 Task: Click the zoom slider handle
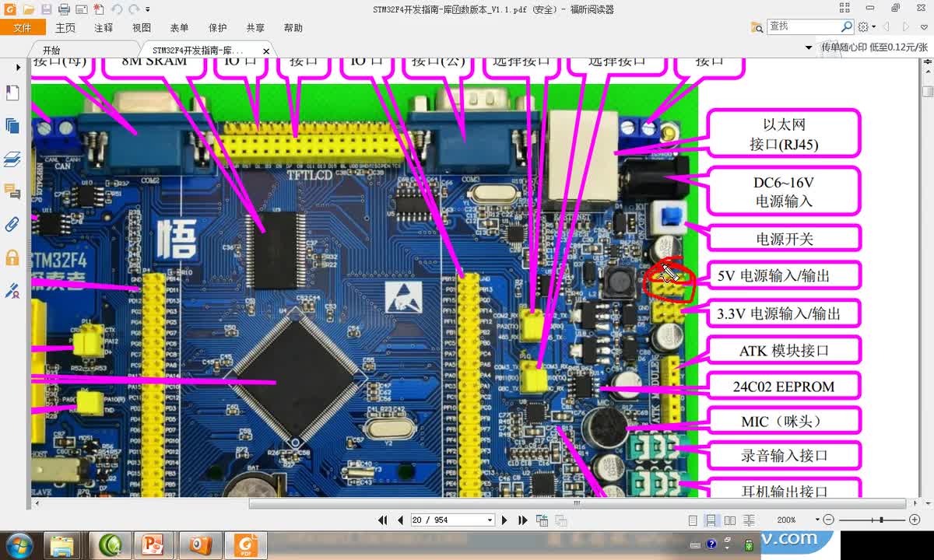coord(881,520)
